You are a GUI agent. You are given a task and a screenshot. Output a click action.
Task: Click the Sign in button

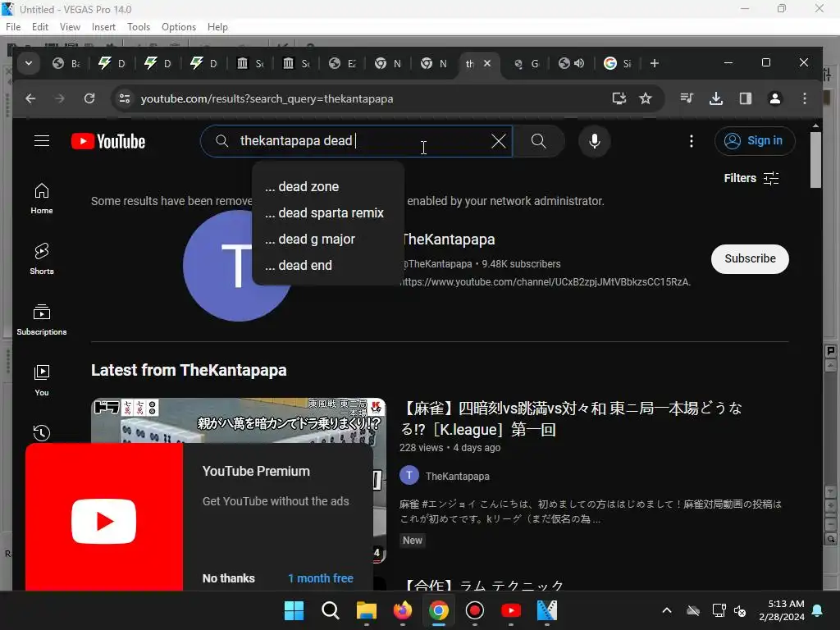[755, 141]
